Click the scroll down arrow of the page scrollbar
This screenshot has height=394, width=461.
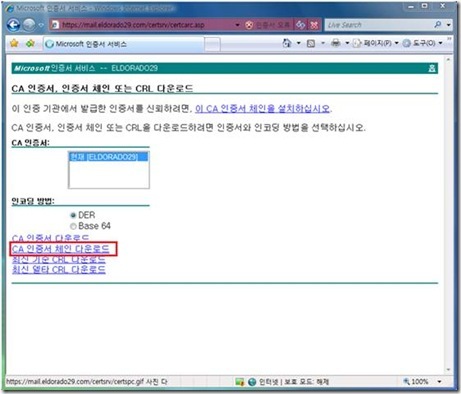tap(448, 370)
